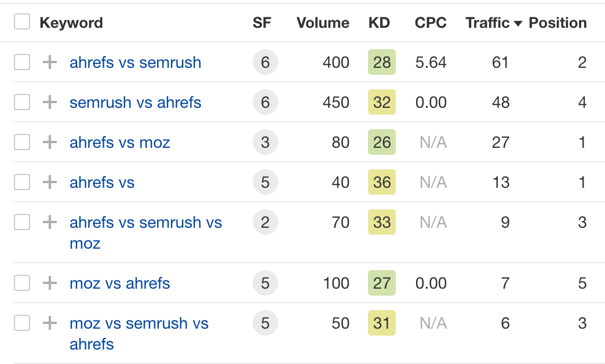Click the Traffic sort arrow to change sort order
The width and height of the screenshot is (605, 364).
click(x=518, y=23)
